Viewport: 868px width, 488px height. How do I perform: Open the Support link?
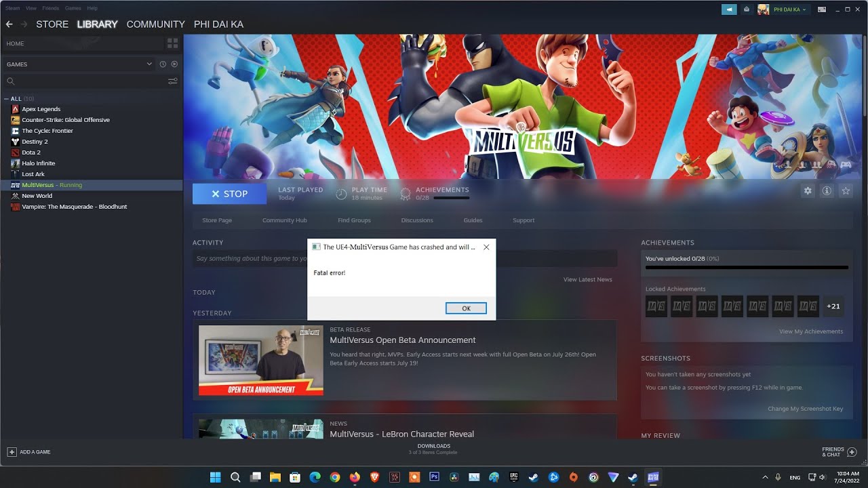pos(524,220)
